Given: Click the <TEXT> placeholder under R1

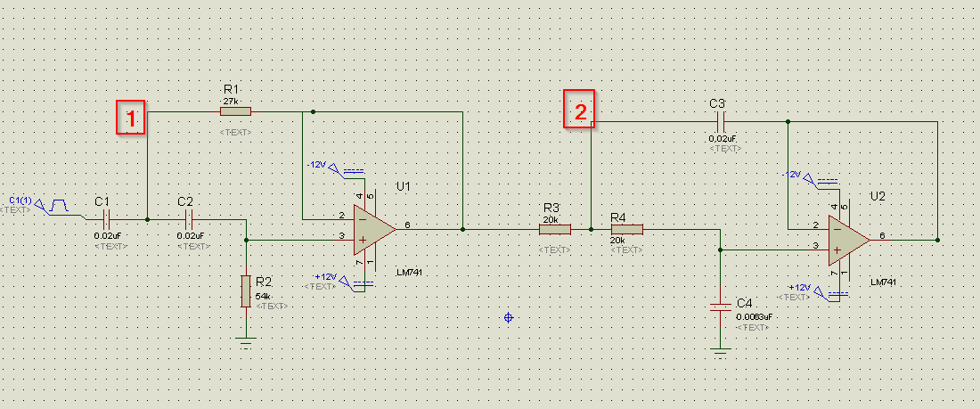Looking at the screenshot, I should click(x=235, y=132).
